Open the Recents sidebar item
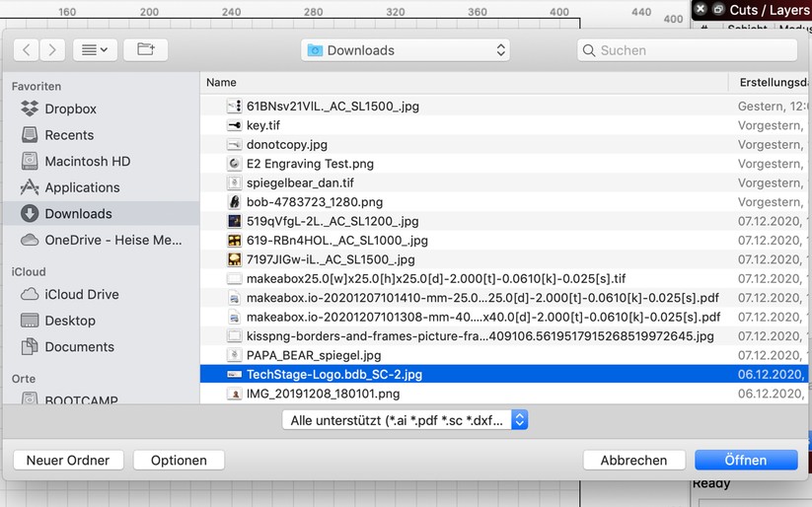 click(69, 135)
